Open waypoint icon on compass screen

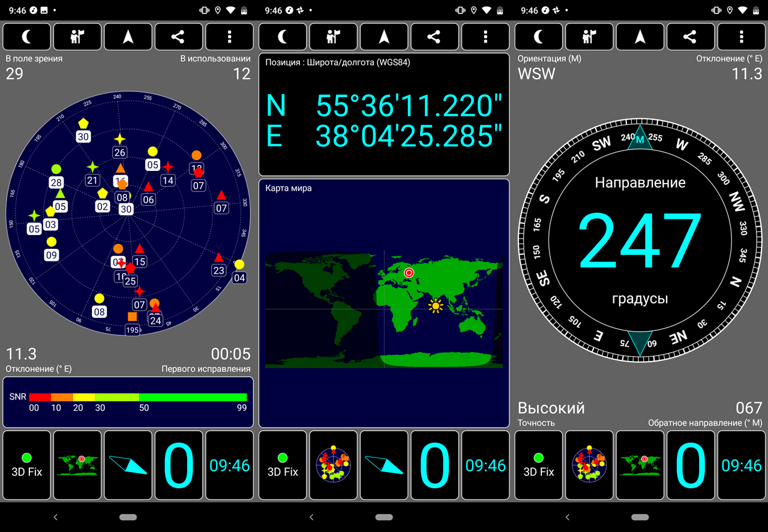coord(589,37)
